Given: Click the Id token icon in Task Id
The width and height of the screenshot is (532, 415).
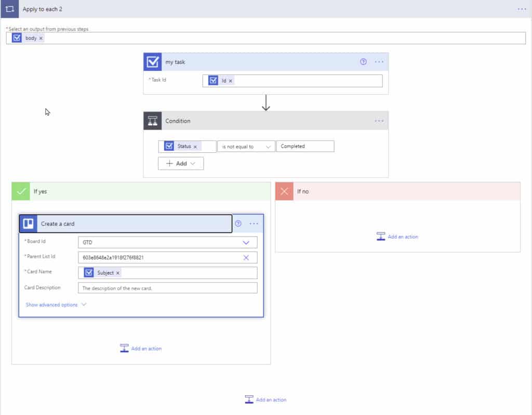Looking at the screenshot, I should pos(213,81).
